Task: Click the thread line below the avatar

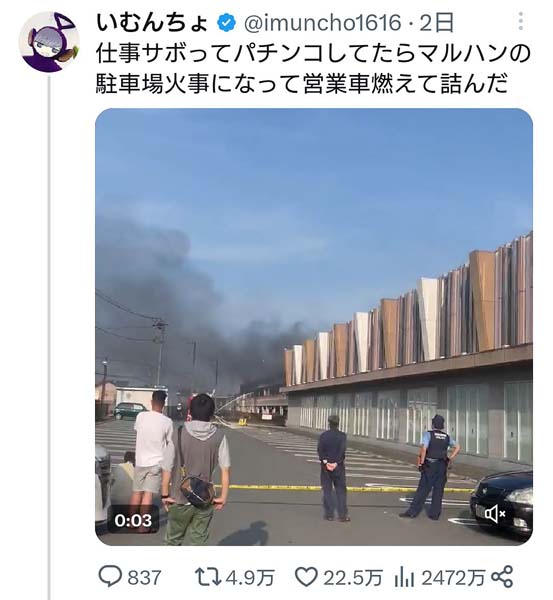Action: click(x=49, y=337)
